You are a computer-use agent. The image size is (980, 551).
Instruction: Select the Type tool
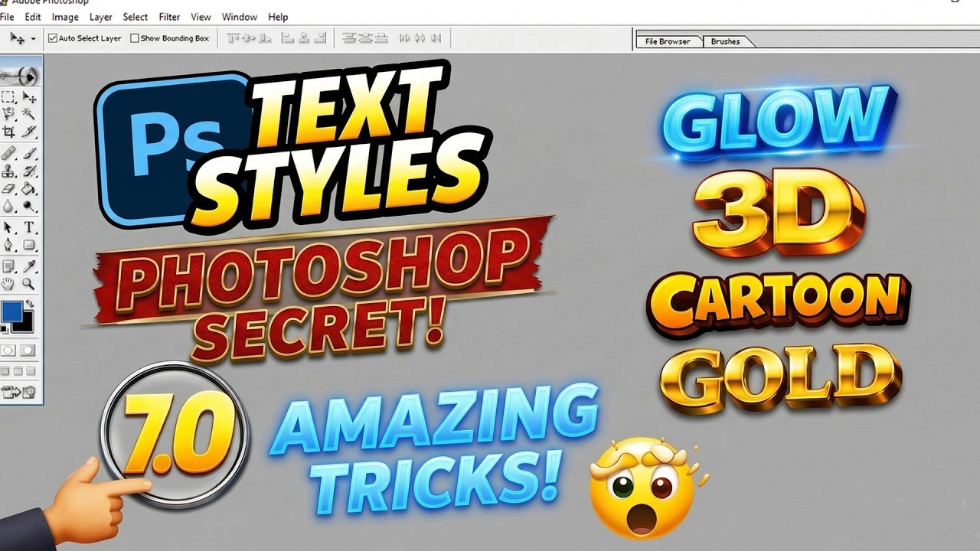click(29, 227)
